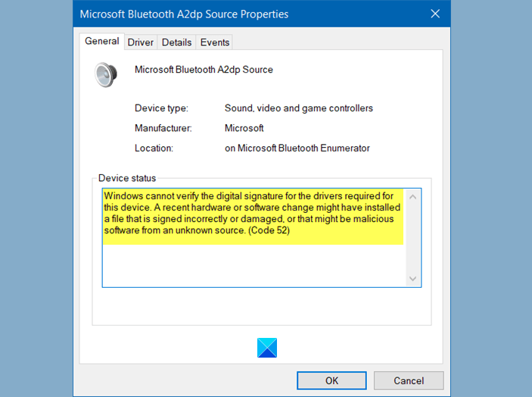Click the Manufacturer value Microsoft

tap(244, 128)
